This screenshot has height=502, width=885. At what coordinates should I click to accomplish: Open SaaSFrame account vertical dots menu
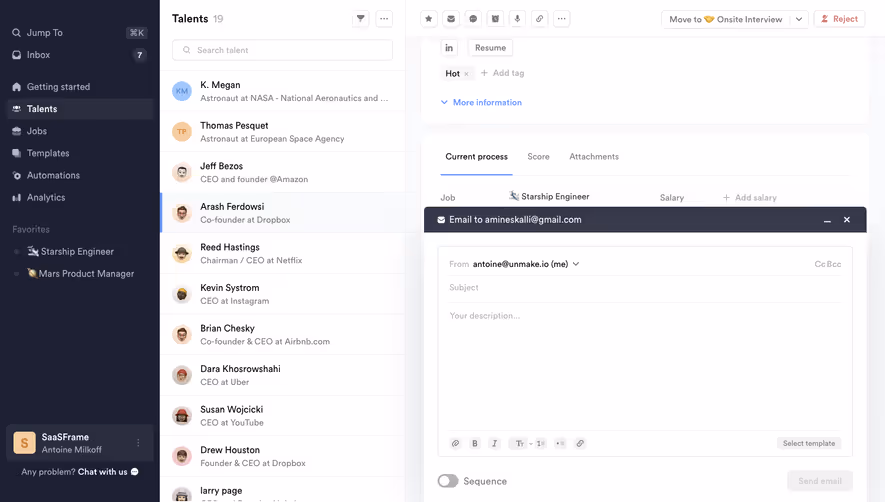138,443
